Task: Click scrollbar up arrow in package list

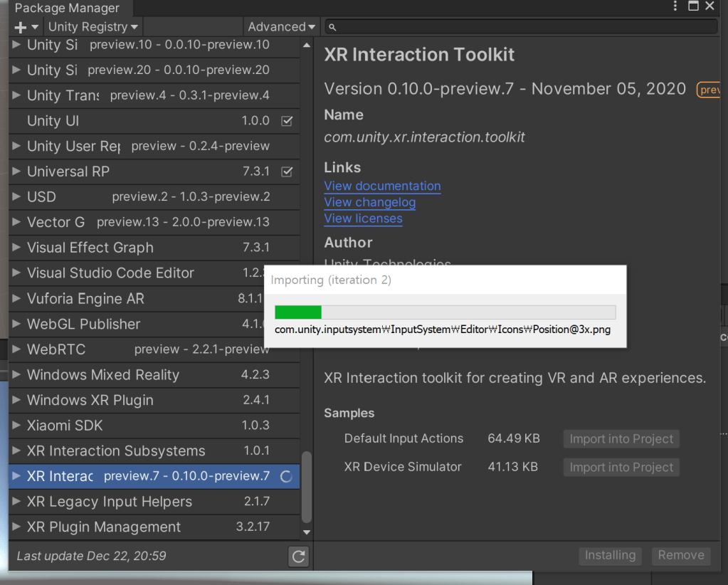Action: (x=307, y=46)
